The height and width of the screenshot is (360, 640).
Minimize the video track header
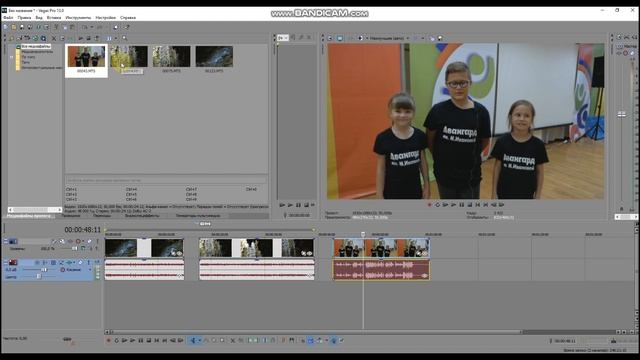pyautogui.click(x=6, y=241)
